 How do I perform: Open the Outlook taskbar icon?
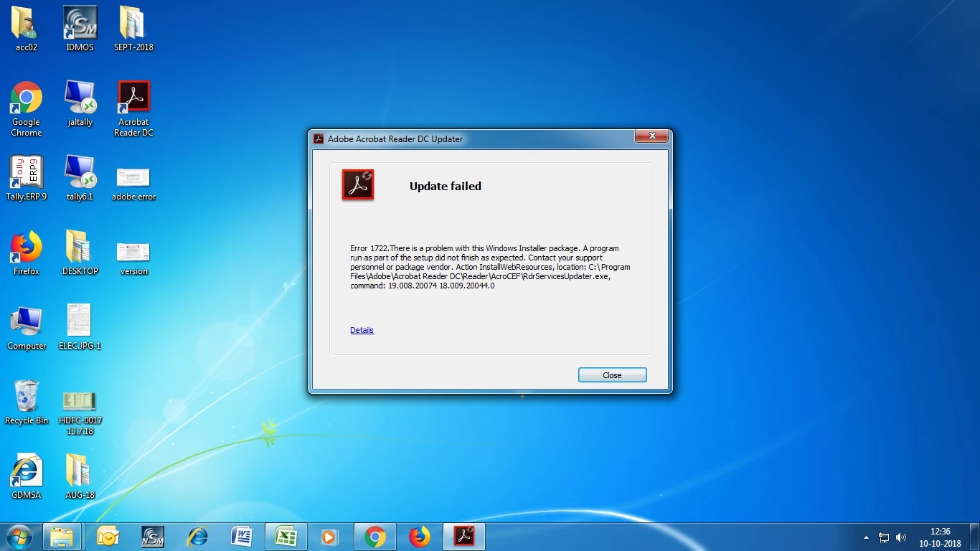pos(108,537)
